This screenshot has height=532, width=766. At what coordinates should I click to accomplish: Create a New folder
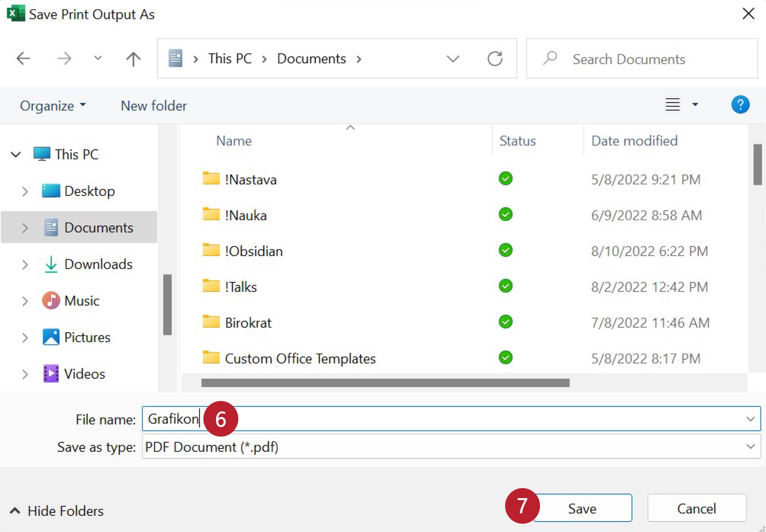(153, 106)
